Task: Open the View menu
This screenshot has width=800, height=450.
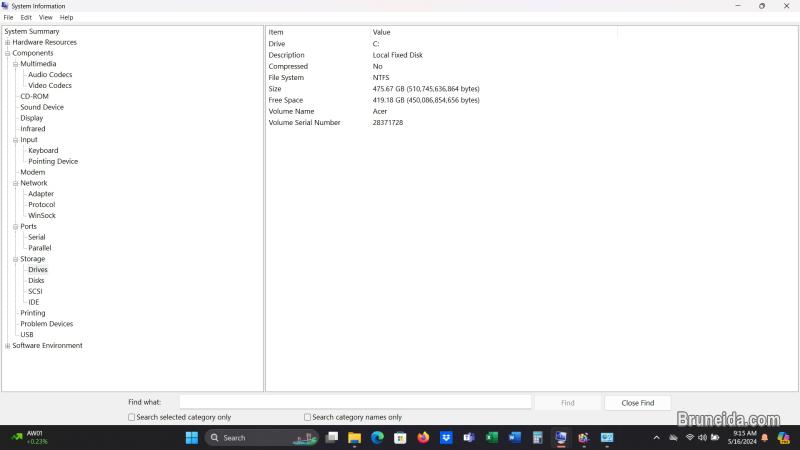Action: pos(45,17)
